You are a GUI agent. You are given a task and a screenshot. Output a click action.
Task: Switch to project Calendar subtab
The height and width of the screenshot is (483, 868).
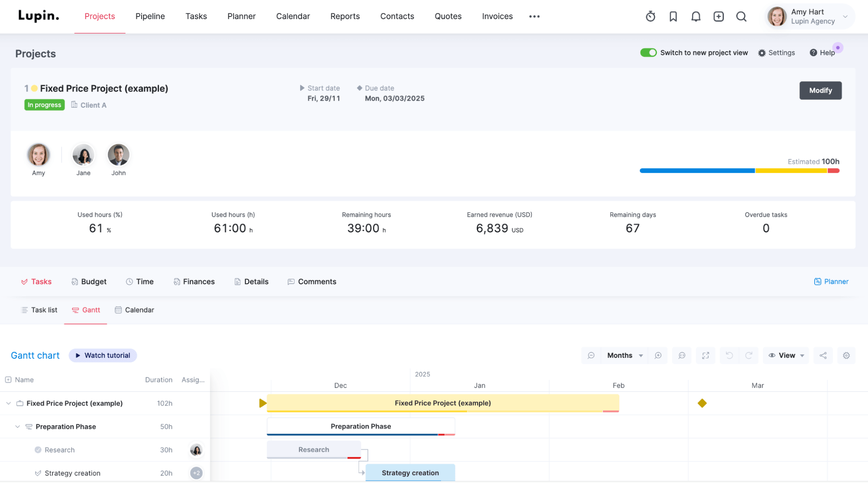click(x=134, y=310)
